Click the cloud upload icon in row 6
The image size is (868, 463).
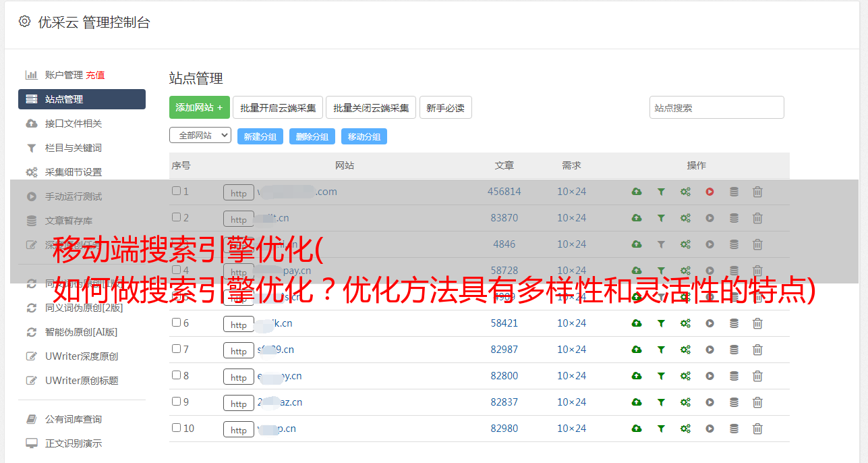click(637, 323)
